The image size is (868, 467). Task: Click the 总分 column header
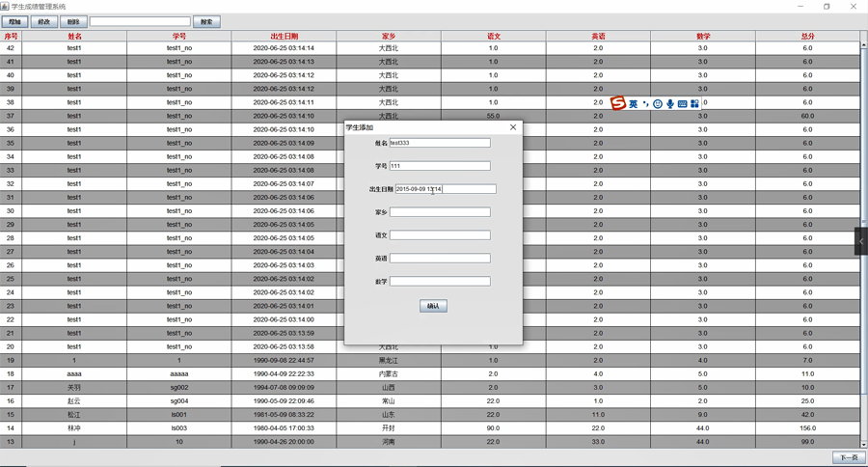[807, 36]
